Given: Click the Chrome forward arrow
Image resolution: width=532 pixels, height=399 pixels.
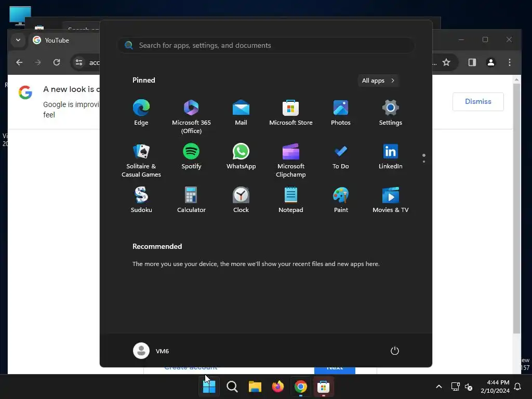Looking at the screenshot, I should 38,62.
